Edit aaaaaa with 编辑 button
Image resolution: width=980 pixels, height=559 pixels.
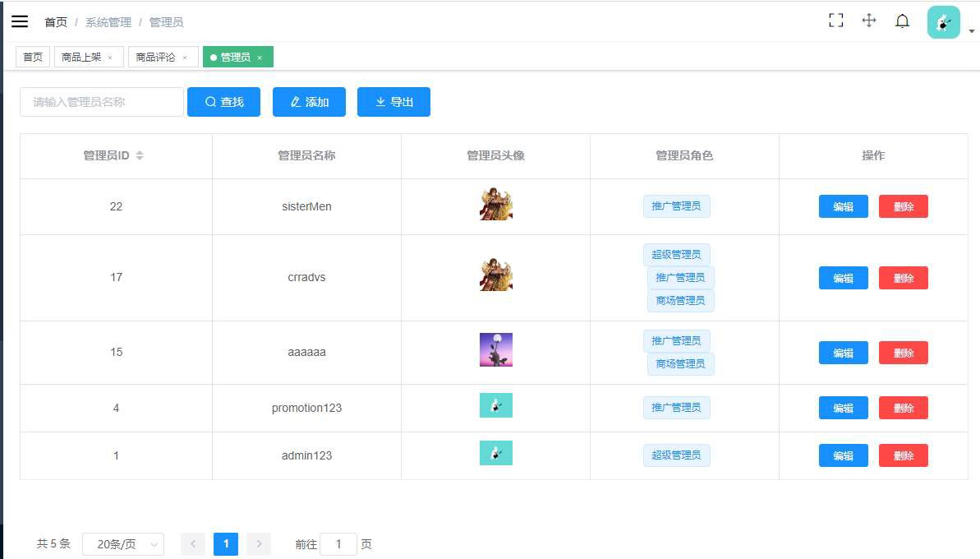click(843, 353)
